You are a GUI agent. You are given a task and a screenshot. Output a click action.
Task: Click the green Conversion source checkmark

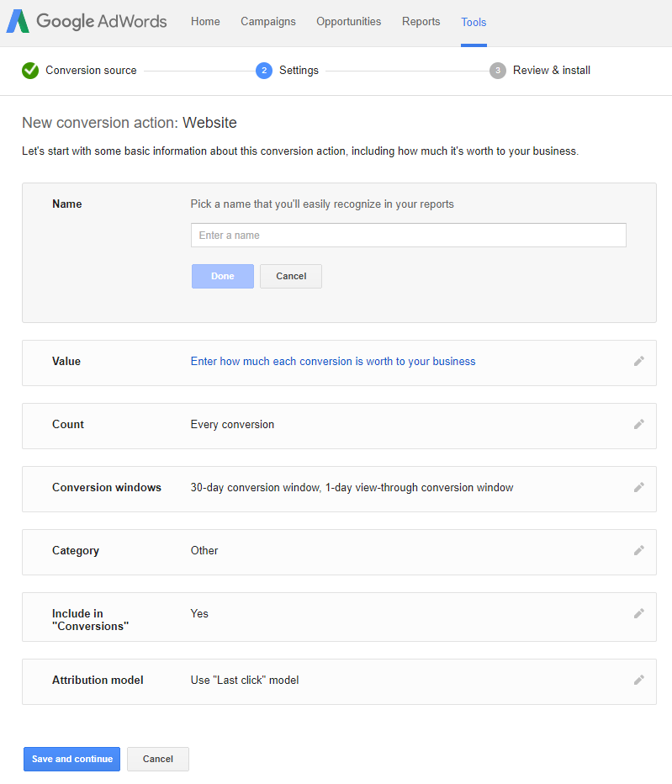(30, 71)
